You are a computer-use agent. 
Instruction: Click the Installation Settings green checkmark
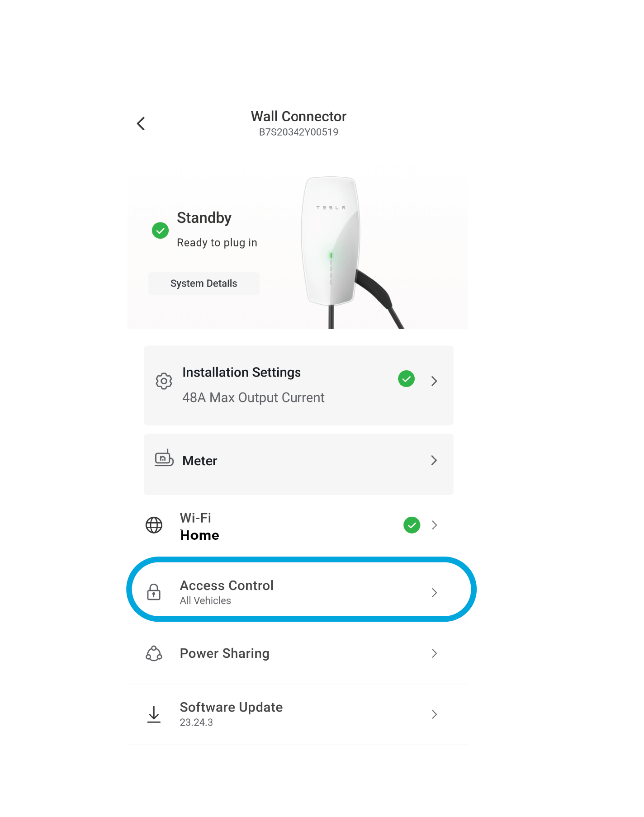[x=406, y=379]
